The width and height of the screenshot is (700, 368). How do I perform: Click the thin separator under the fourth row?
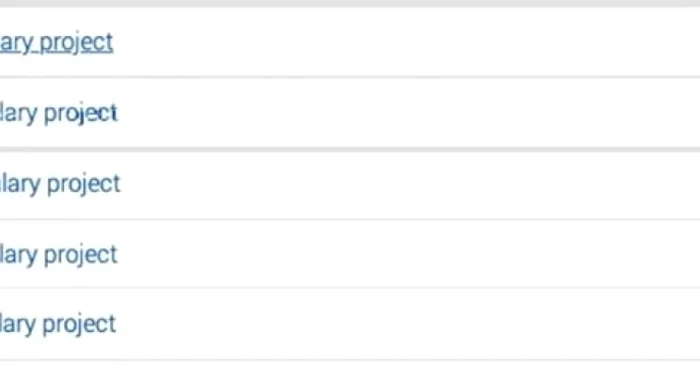tap(350, 288)
